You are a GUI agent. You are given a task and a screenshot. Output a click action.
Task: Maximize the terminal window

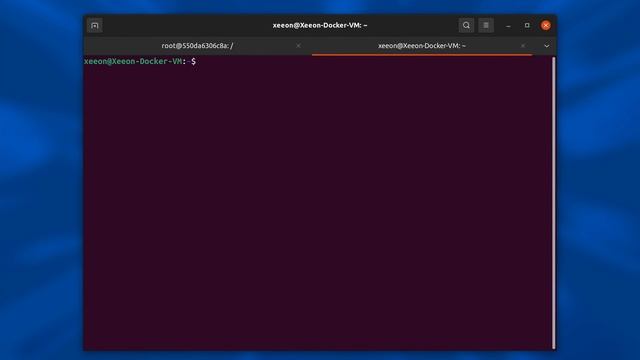pyautogui.click(x=527, y=25)
